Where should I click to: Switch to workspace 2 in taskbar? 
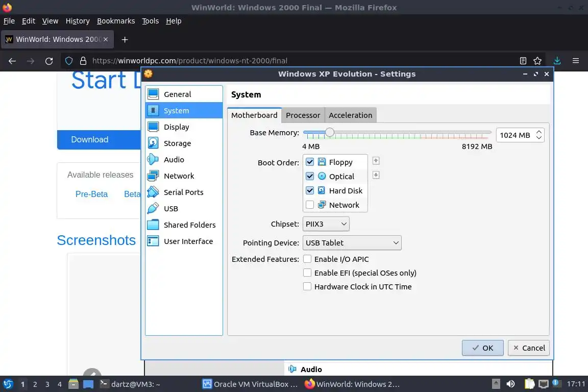(x=35, y=384)
